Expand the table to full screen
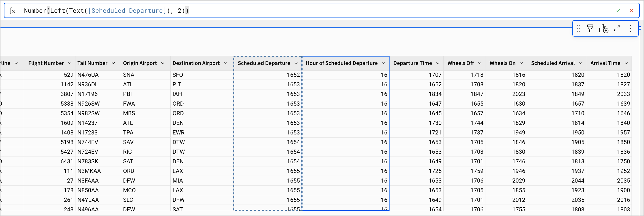The width and height of the screenshot is (644, 216). pyautogui.click(x=617, y=29)
